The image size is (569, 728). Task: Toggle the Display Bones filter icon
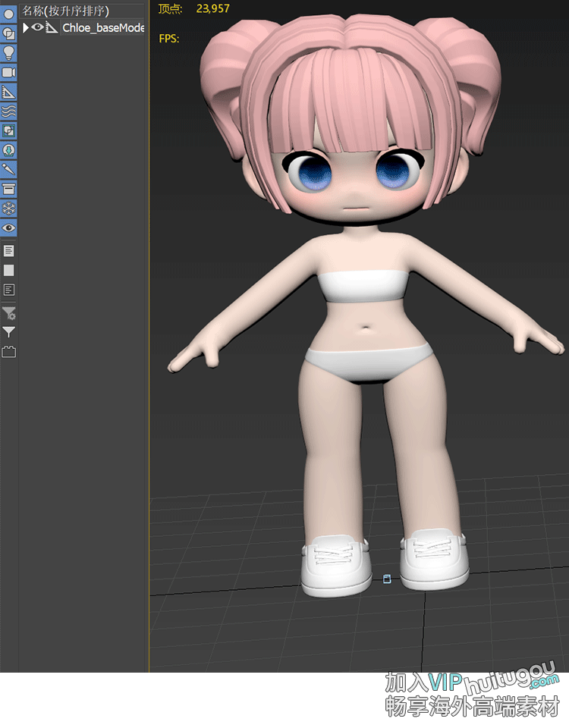[9, 169]
